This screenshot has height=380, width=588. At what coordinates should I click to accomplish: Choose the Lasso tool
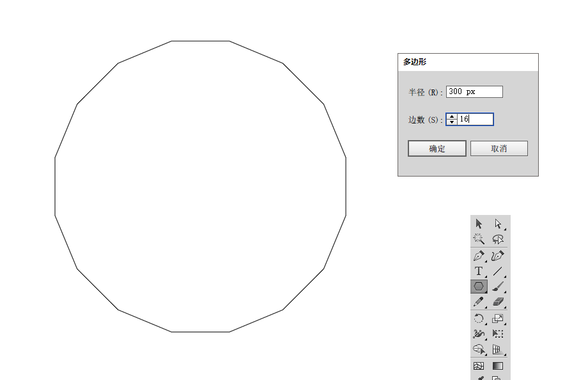pyautogui.click(x=498, y=239)
